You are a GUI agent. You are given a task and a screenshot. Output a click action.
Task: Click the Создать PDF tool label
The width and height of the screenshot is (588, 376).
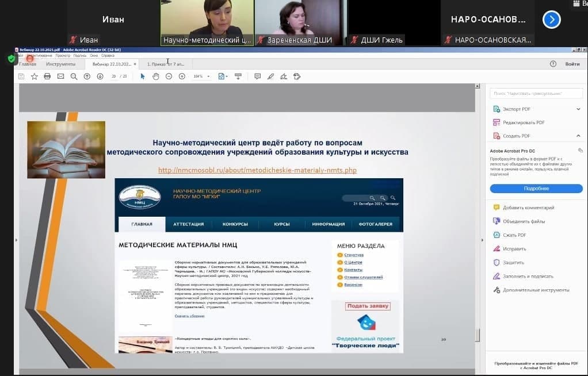(x=517, y=136)
